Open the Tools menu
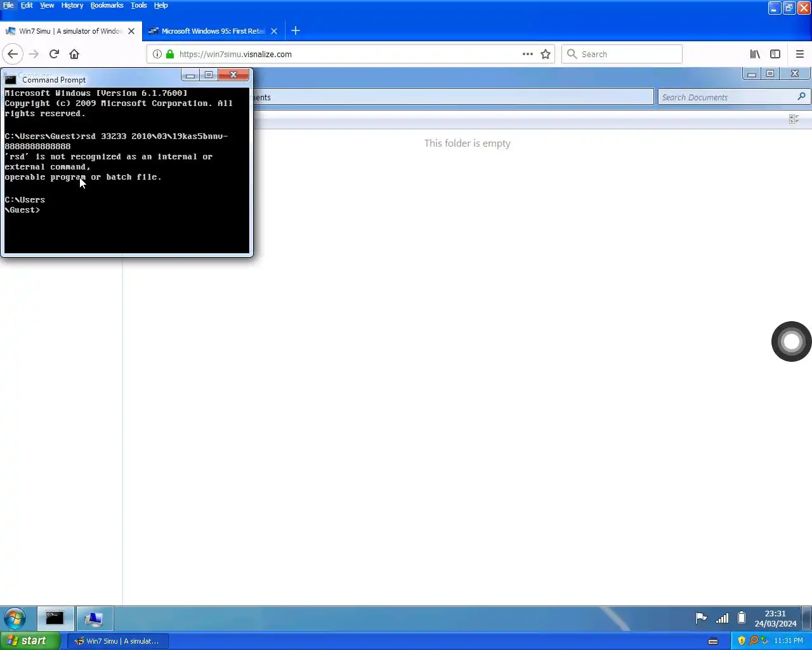 pos(138,5)
